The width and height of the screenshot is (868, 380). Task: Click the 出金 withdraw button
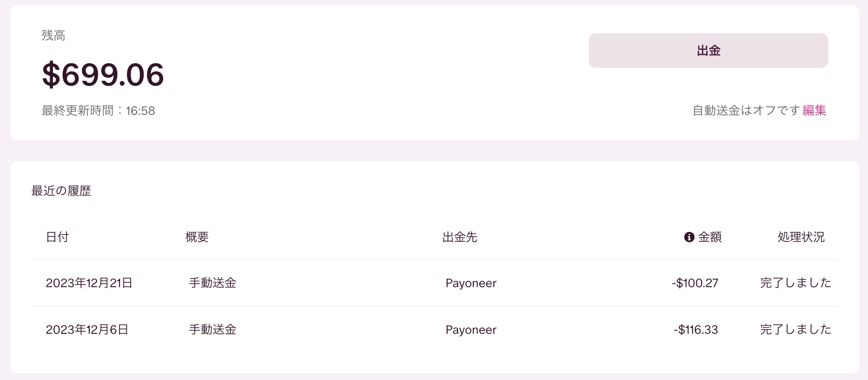[x=708, y=51]
